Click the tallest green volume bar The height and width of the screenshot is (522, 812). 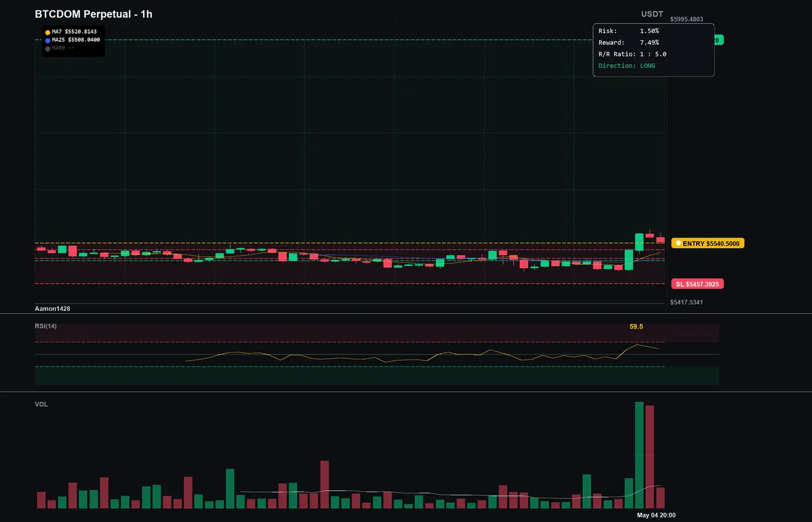(x=639, y=455)
